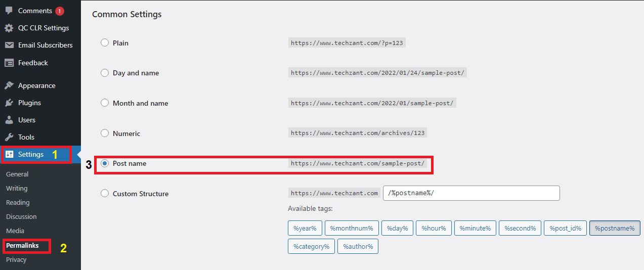Click the %author% tag button
Screen dimensions: 644x270
pos(358,246)
